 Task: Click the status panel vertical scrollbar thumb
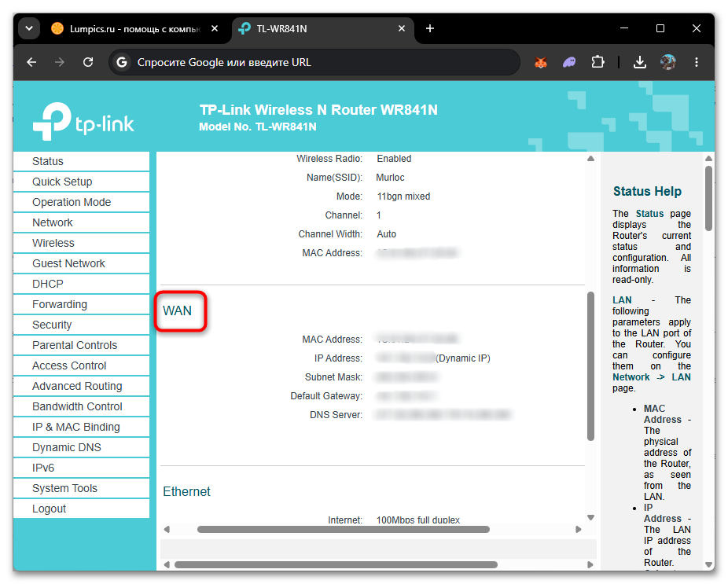(590, 365)
